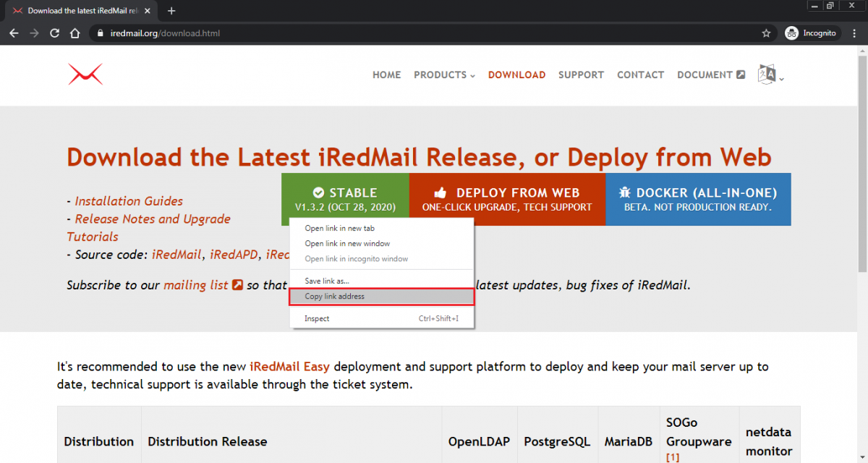Expand the language selector chevron
The width and height of the screenshot is (868, 463).
pos(783,78)
